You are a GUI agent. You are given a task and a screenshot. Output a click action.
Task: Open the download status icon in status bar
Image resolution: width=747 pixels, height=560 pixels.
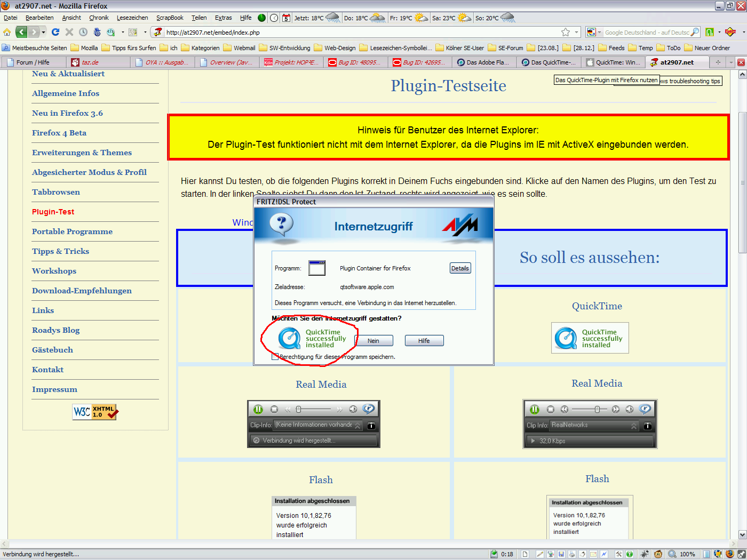494,554
